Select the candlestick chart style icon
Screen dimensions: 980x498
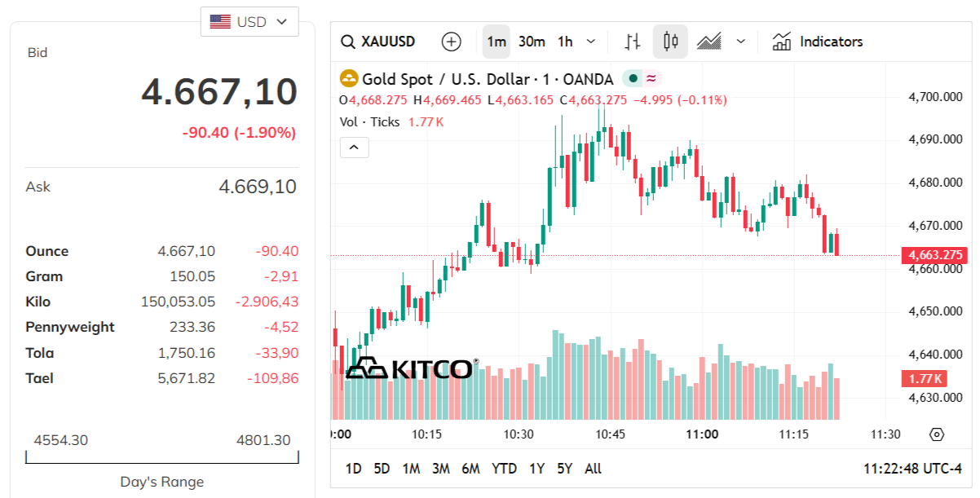tap(669, 41)
